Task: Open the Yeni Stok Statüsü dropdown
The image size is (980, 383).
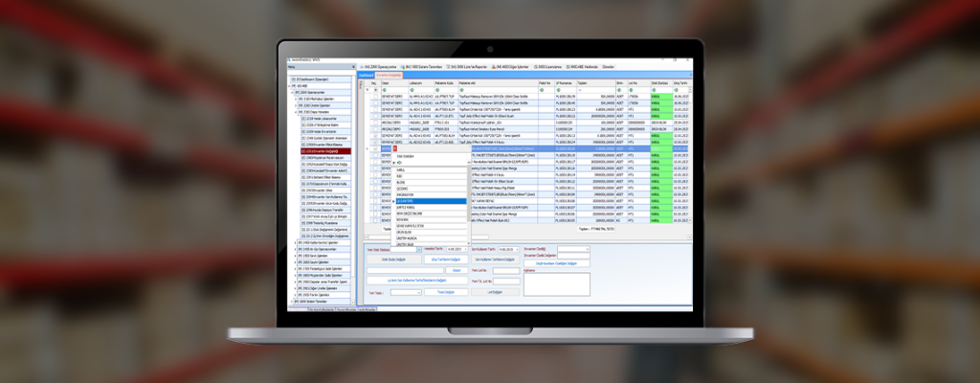Action: click(417, 249)
